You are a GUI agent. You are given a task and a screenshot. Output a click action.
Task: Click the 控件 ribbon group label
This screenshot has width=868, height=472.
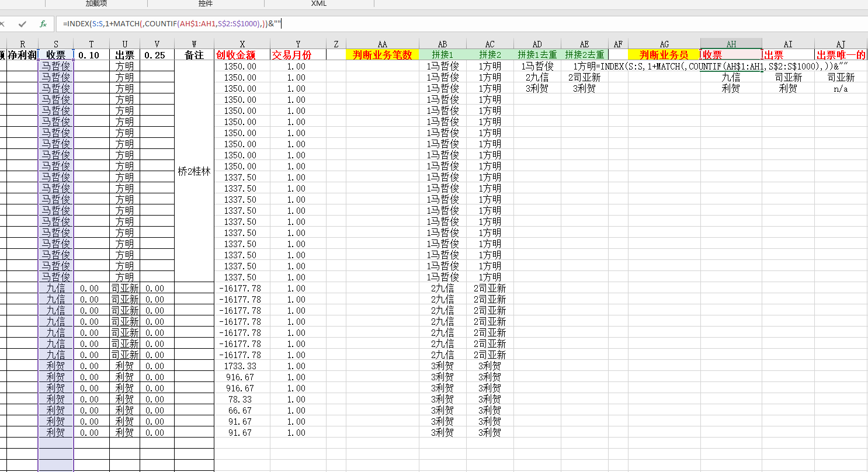[206, 4]
